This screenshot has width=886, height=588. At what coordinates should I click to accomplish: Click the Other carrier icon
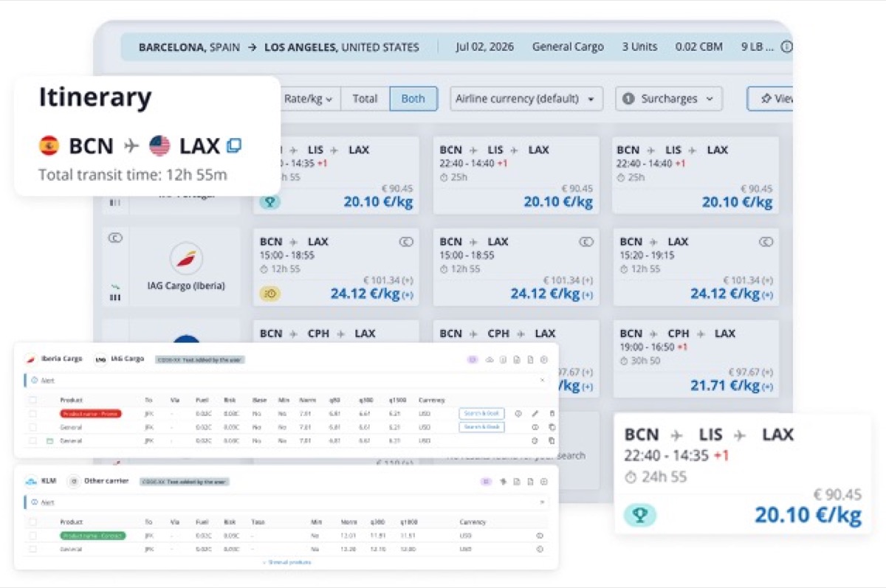(73, 481)
